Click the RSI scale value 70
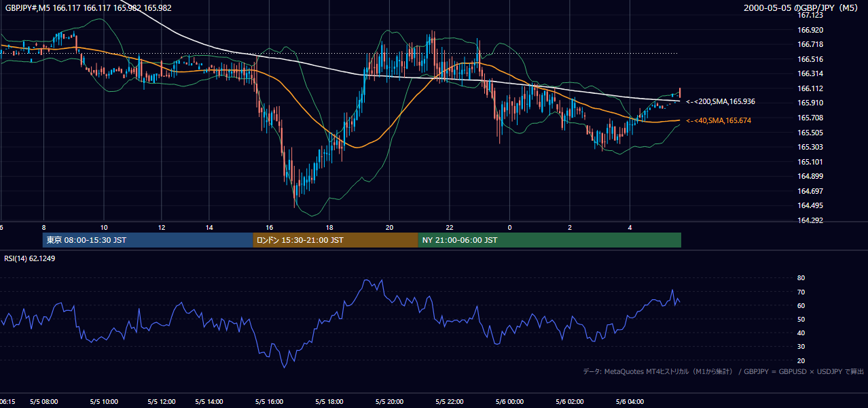Viewport: 868px width, 408px height. click(801, 292)
